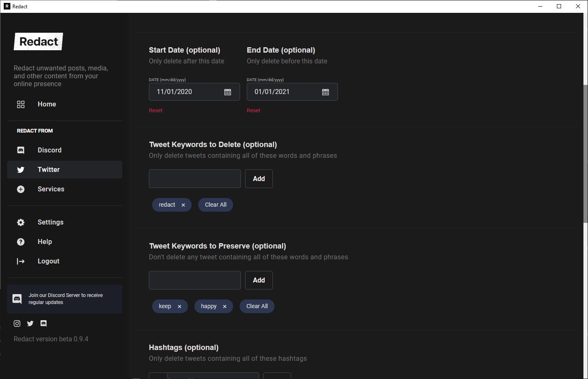Click the Redact logo
This screenshot has width=588, height=379.
coord(38,41)
